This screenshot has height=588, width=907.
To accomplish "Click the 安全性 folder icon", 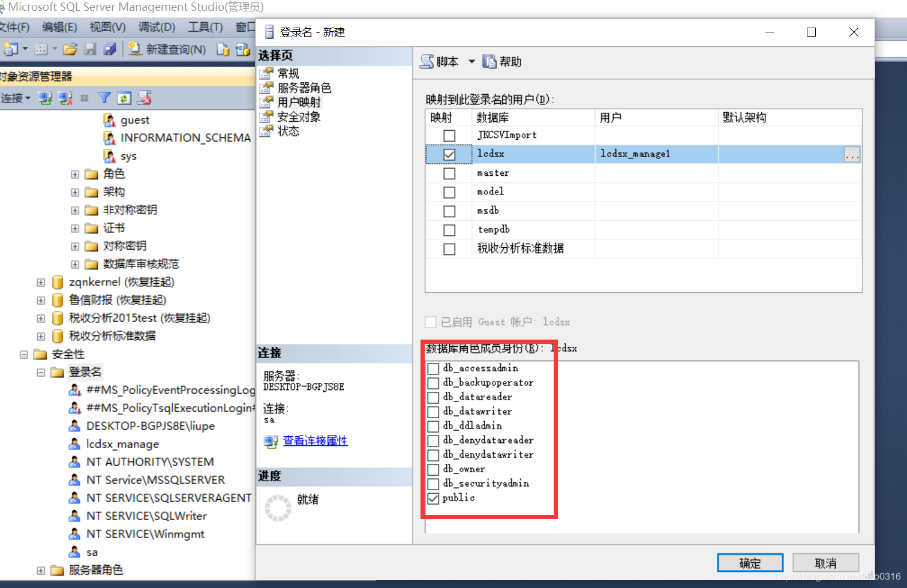I will point(40,354).
